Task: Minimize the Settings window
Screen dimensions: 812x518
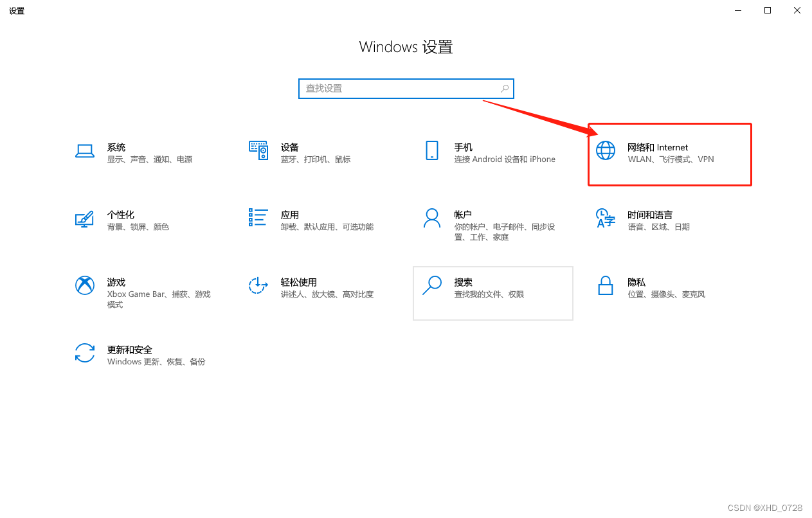Action: click(737, 10)
